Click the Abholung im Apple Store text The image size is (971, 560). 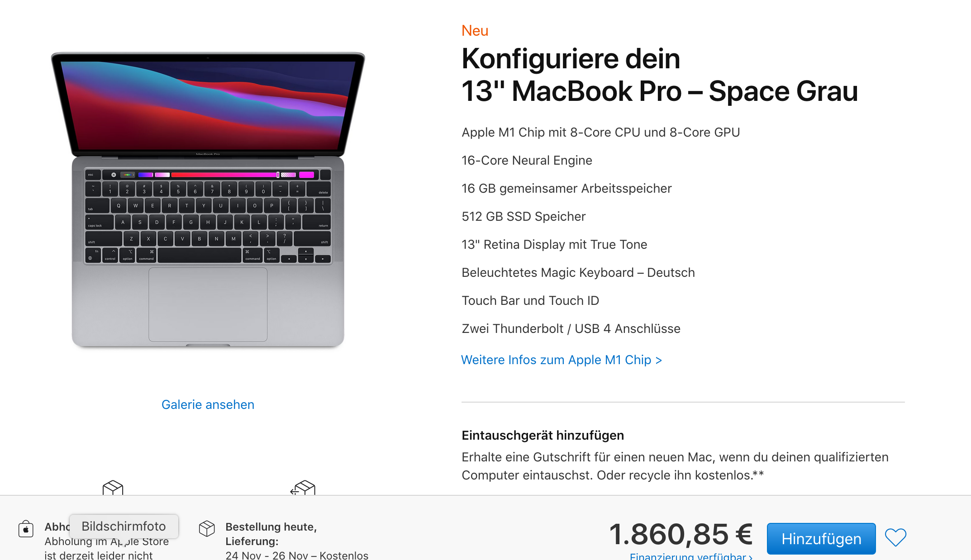[107, 541]
